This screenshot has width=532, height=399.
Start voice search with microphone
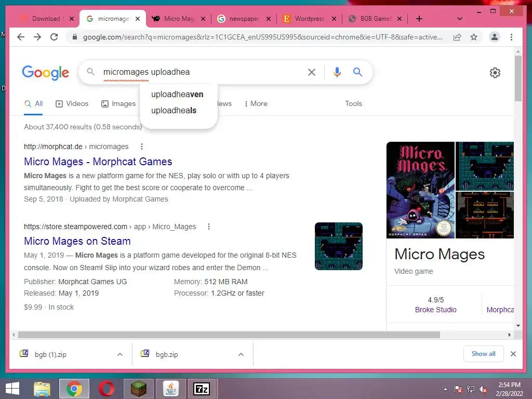coord(337,72)
